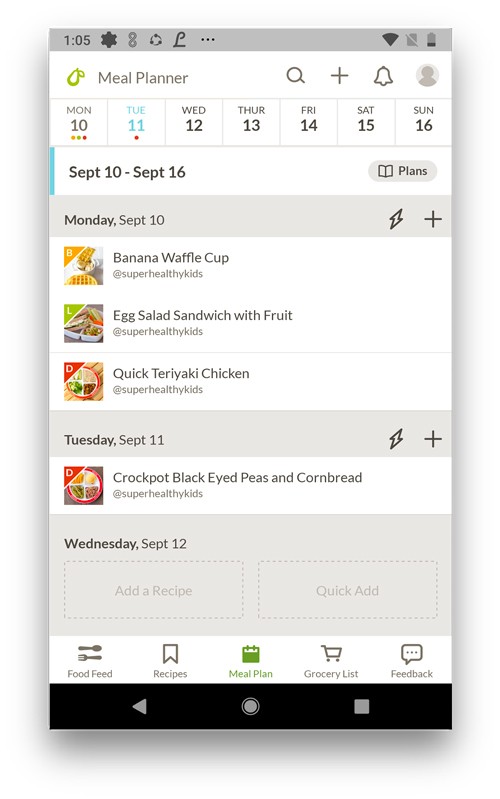Open notifications bell icon

(383, 76)
